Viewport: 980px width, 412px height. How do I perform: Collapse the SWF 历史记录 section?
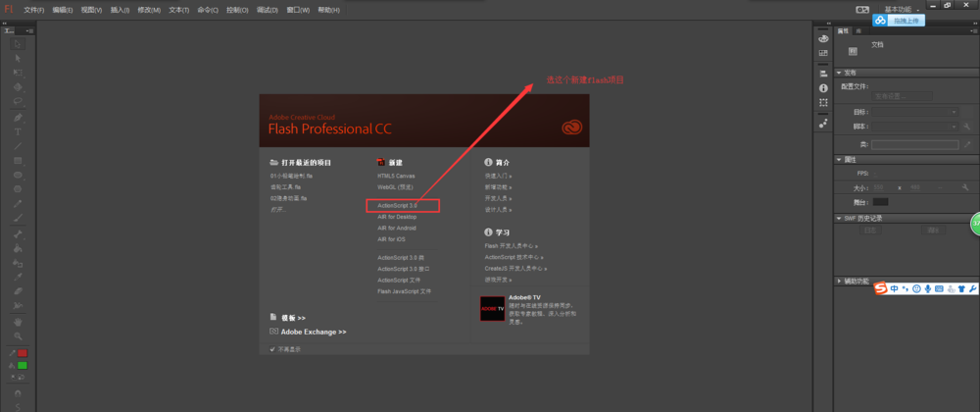pyautogui.click(x=838, y=218)
